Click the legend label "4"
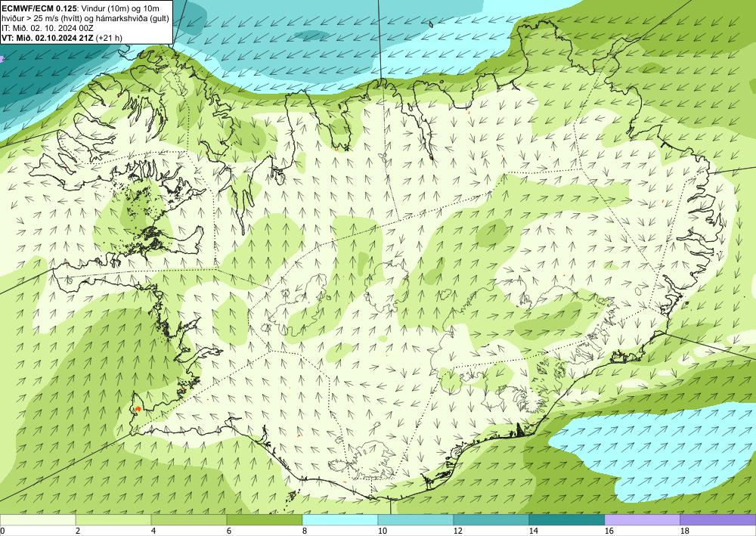Screen dimensions: 756x536 tap(153, 531)
